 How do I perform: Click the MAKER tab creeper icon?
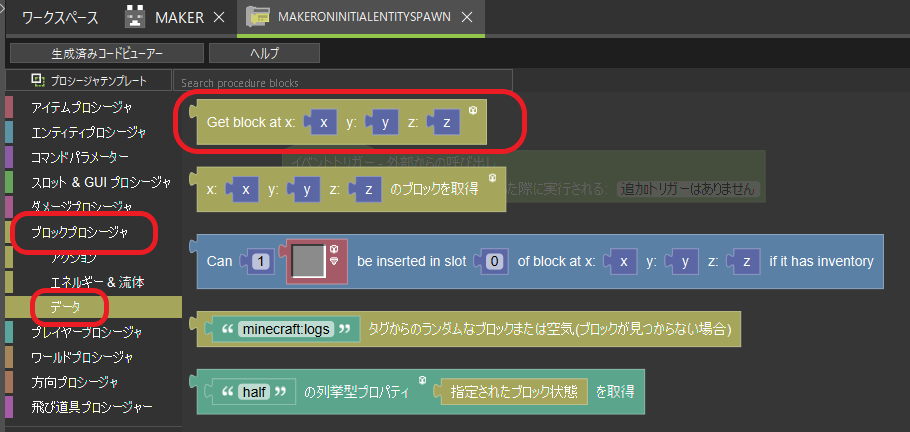point(135,18)
